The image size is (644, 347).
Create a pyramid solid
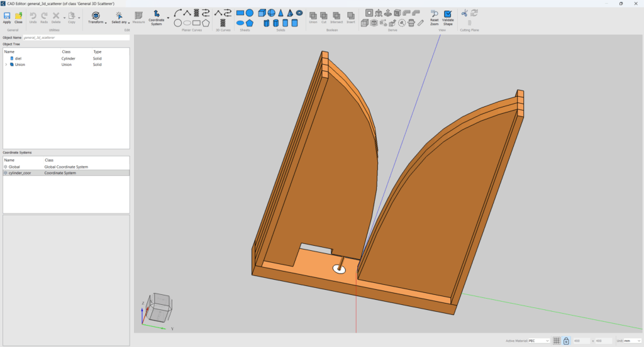point(290,13)
